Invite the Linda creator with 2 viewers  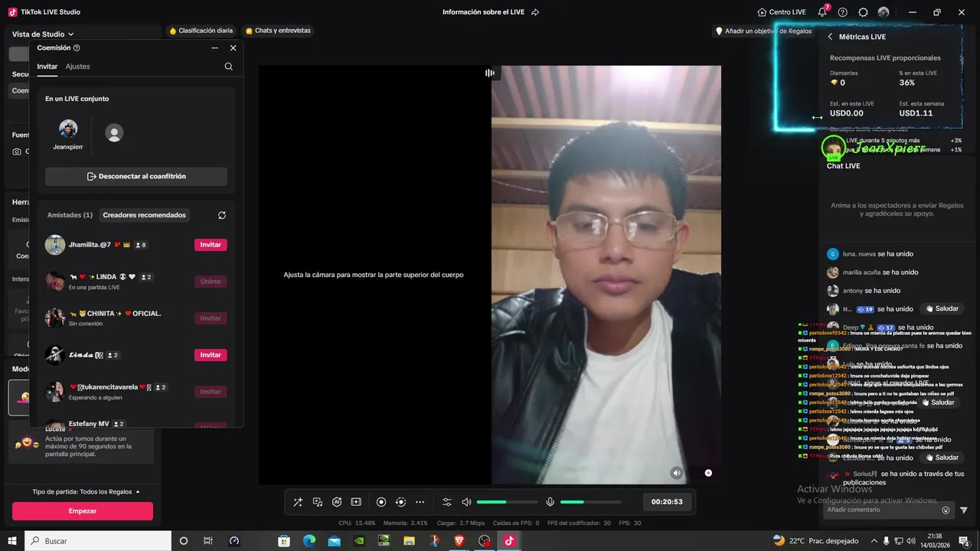(x=211, y=355)
